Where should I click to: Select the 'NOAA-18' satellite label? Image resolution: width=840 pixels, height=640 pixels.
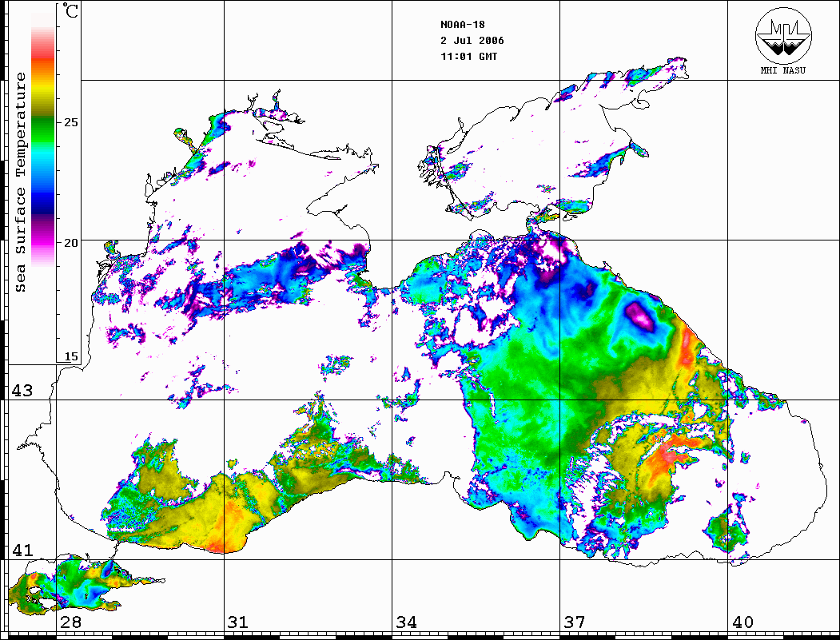pyautogui.click(x=463, y=25)
